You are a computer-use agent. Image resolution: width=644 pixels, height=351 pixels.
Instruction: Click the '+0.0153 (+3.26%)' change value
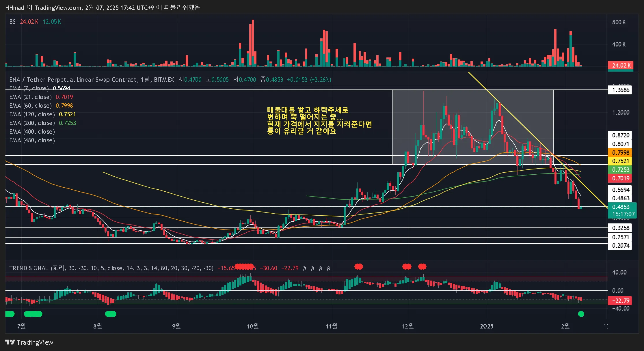309,80
